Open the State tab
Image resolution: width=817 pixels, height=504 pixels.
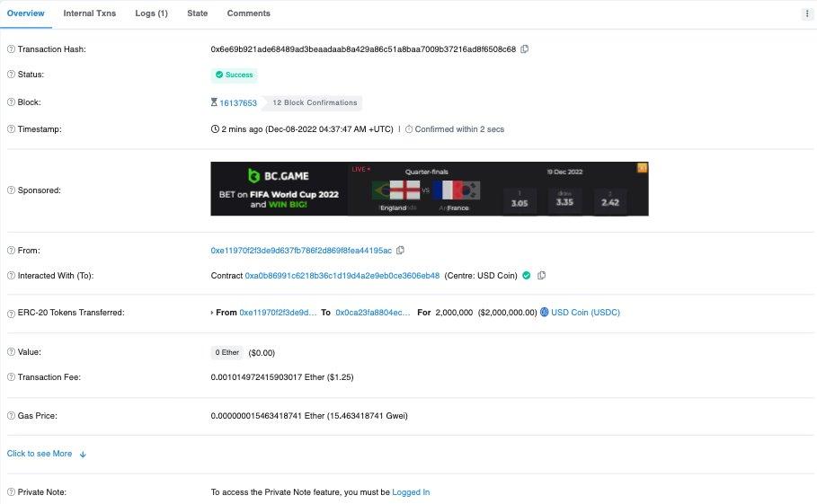[198, 13]
